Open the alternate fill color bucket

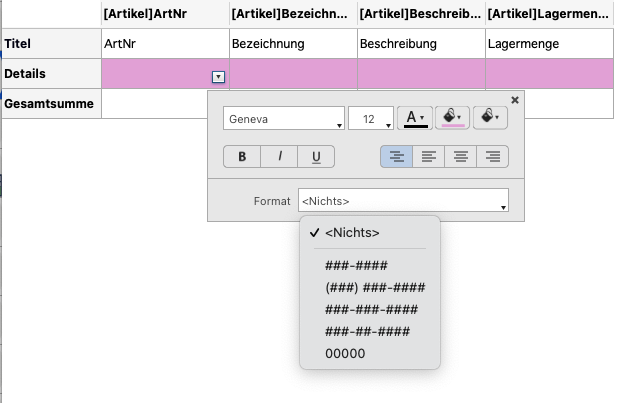489,118
